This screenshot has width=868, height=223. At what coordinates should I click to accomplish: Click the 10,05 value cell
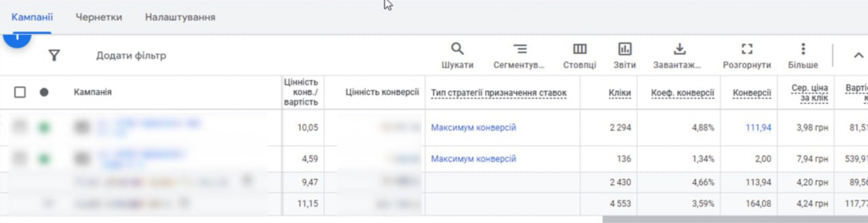pyautogui.click(x=308, y=128)
